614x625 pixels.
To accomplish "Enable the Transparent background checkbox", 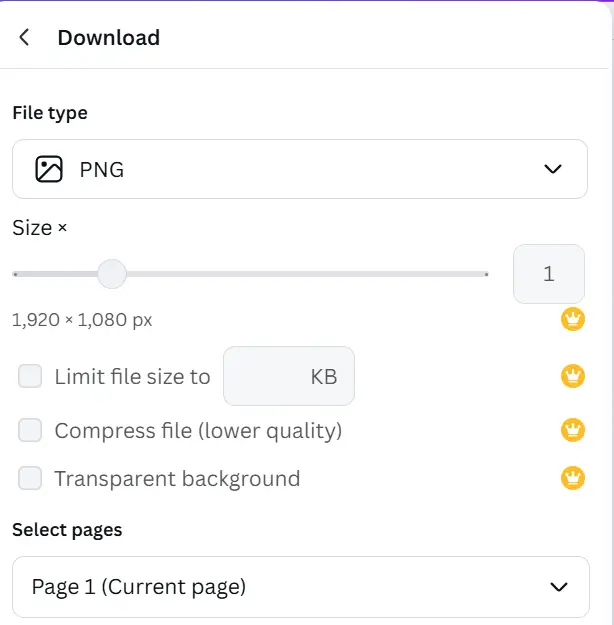I will coord(30,478).
